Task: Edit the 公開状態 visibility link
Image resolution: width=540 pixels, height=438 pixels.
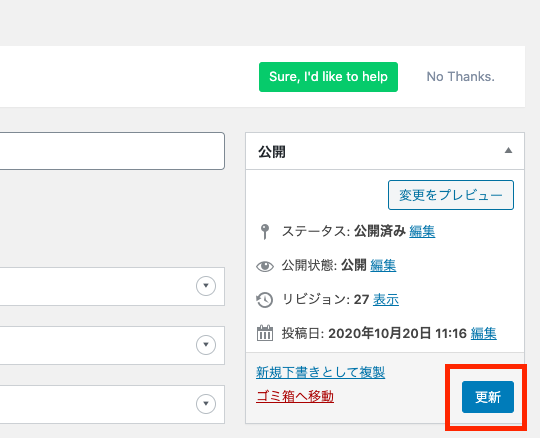Action: [383, 265]
